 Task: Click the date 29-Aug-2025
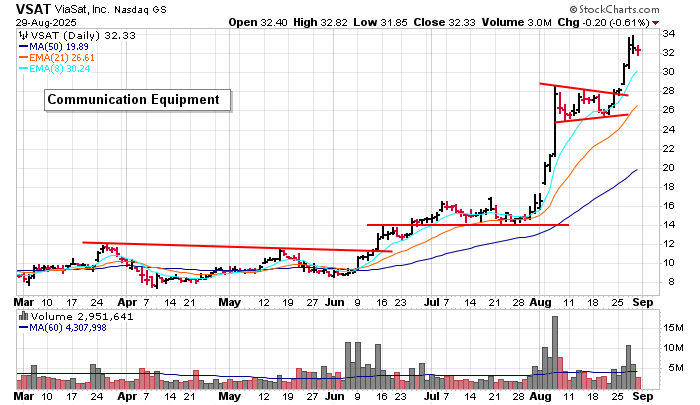point(46,22)
